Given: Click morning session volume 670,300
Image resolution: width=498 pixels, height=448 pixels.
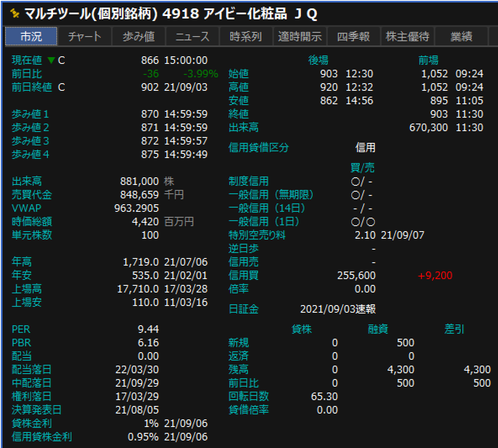Looking at the screenshot, I should pyautogui.click(x=428, y=127).
